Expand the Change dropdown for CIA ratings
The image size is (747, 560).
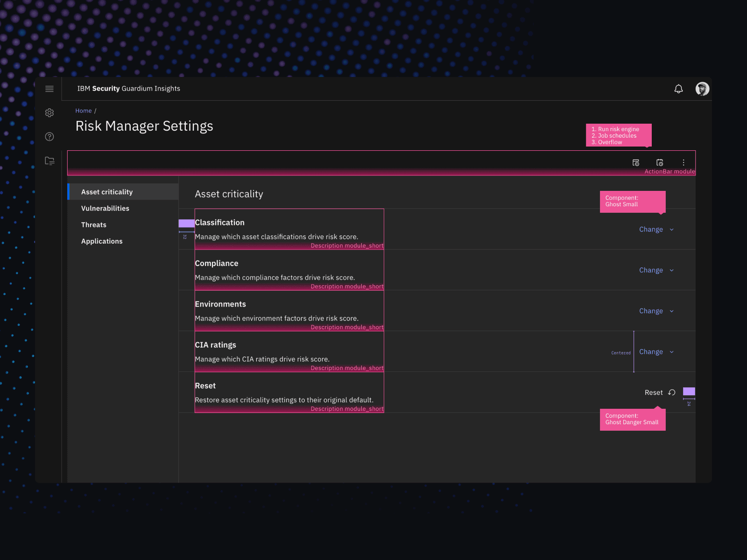(x=656, y=351)
